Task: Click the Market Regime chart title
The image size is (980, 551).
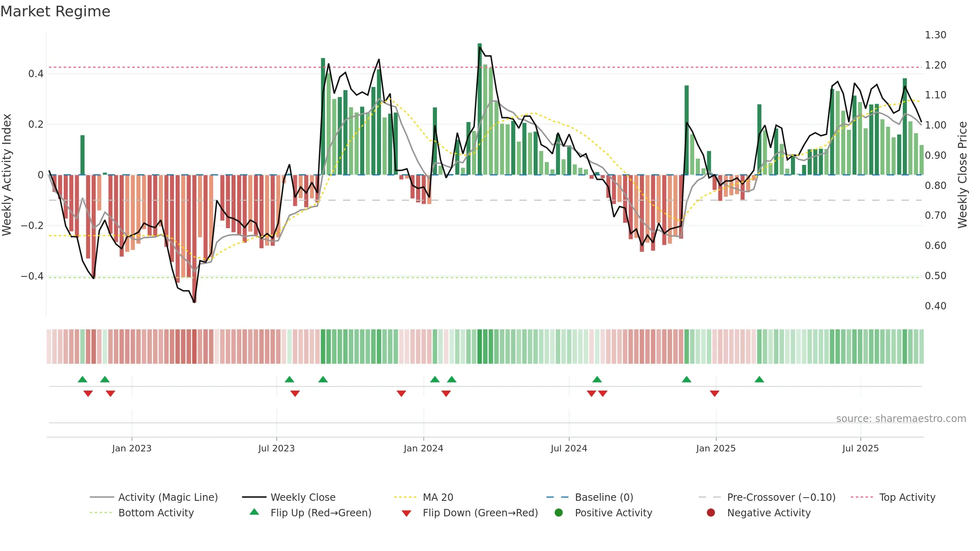Action: (x=55, y=11)
